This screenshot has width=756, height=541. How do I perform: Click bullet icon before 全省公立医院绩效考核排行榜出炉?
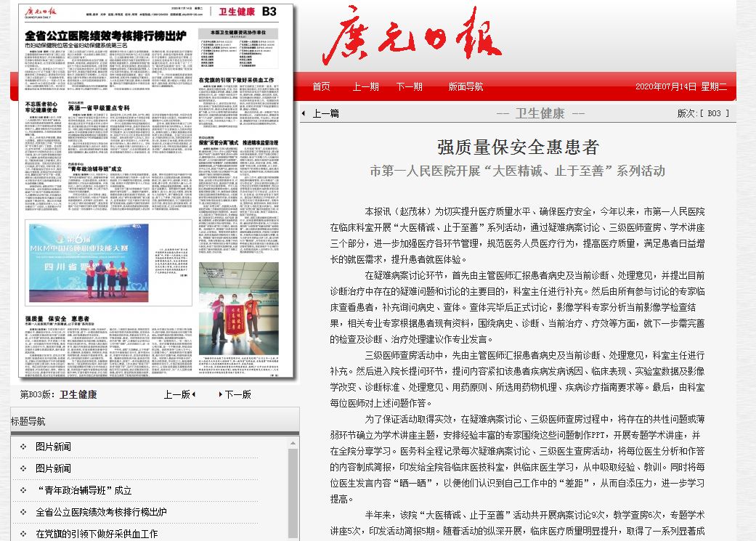(x=23, y=512)
